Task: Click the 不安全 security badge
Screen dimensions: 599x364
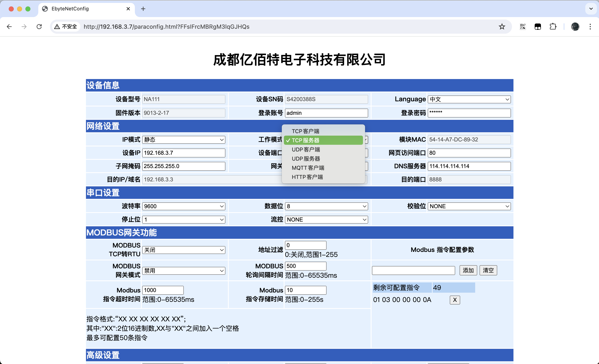Action: (x=65, y=27)
